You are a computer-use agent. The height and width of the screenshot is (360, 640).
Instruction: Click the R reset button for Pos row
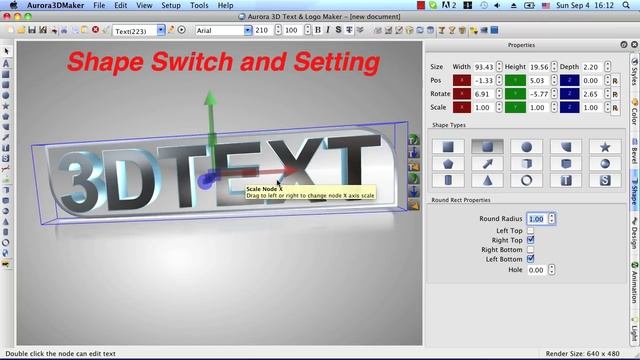click(x=615, y=81)
